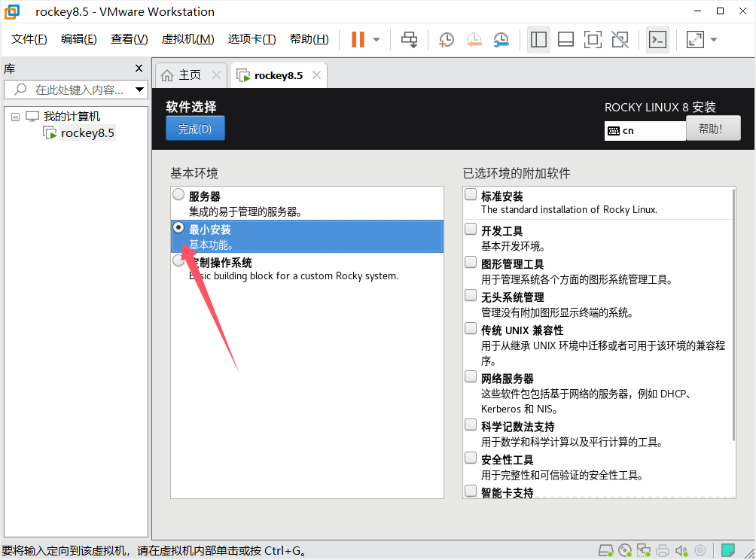
Task: Enter full screen mode via toolbar icon
Action: [593, 40]
